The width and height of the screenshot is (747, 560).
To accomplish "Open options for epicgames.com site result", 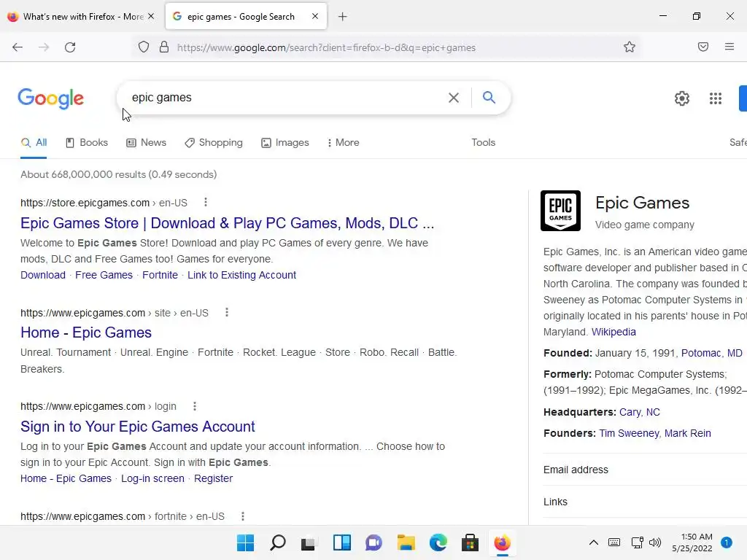I will click(x=227, y=312).
